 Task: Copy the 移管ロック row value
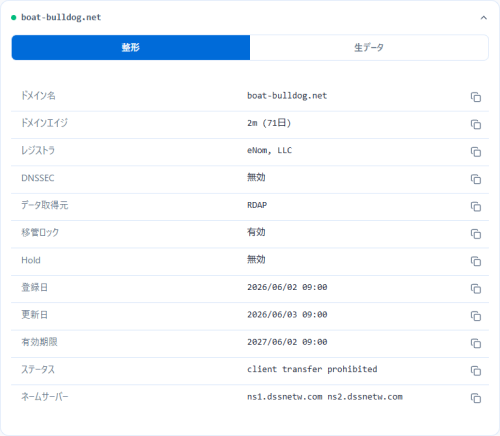pyautogui.click(x=476, y=234)
